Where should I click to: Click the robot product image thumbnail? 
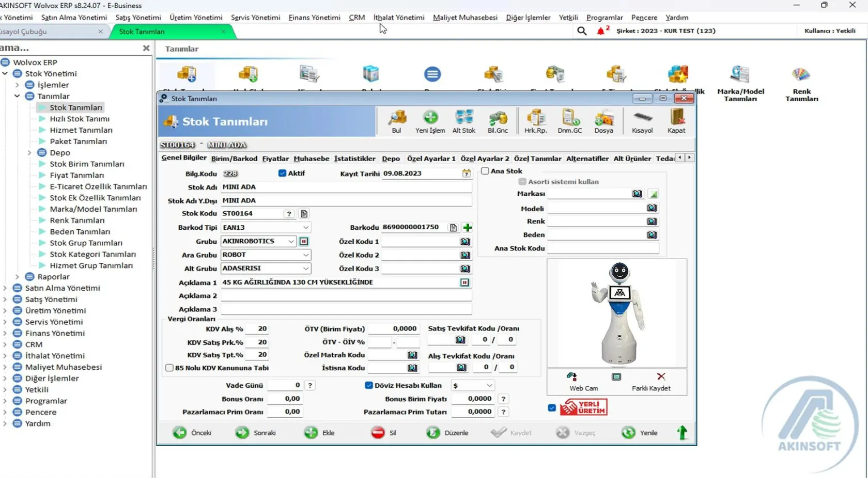(617, 313)
